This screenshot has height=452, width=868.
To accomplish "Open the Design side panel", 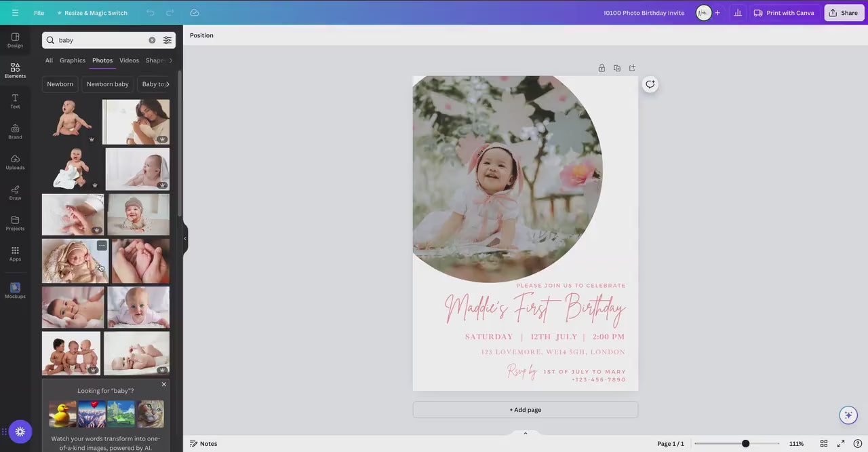I will 15,40.
